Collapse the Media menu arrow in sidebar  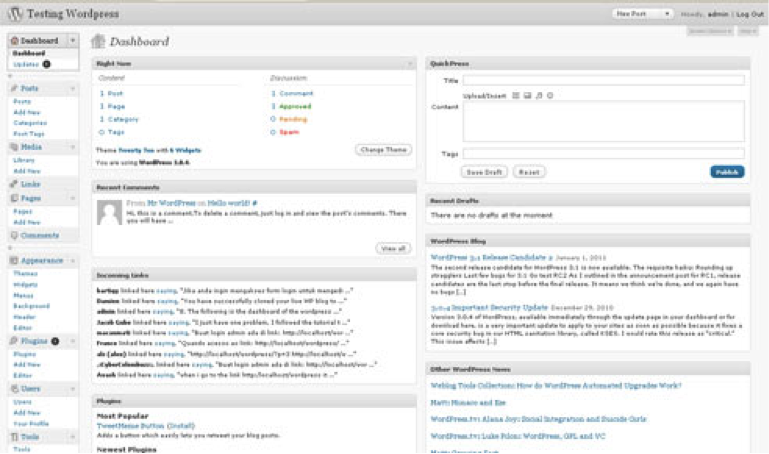[73, 147]
